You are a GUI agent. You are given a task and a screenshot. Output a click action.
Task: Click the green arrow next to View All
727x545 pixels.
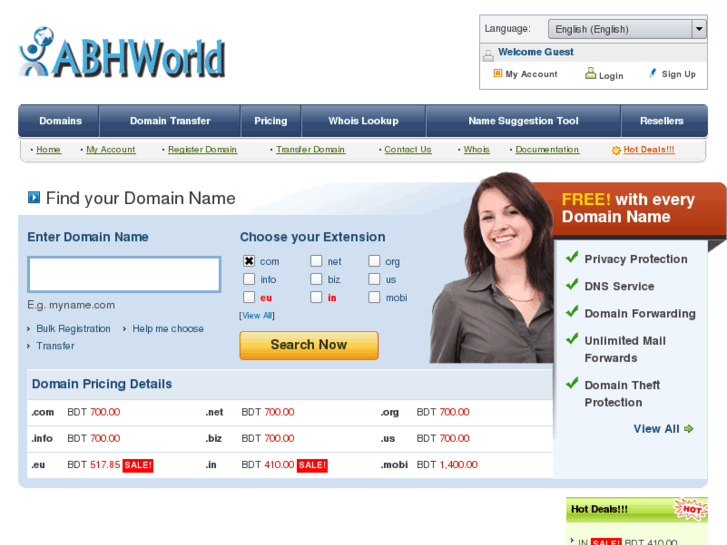point(689,429)
